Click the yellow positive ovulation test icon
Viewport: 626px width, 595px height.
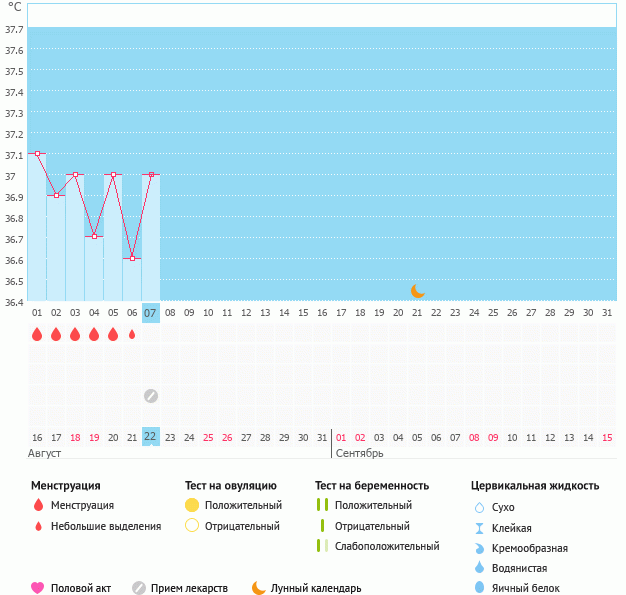click(192, 505)
